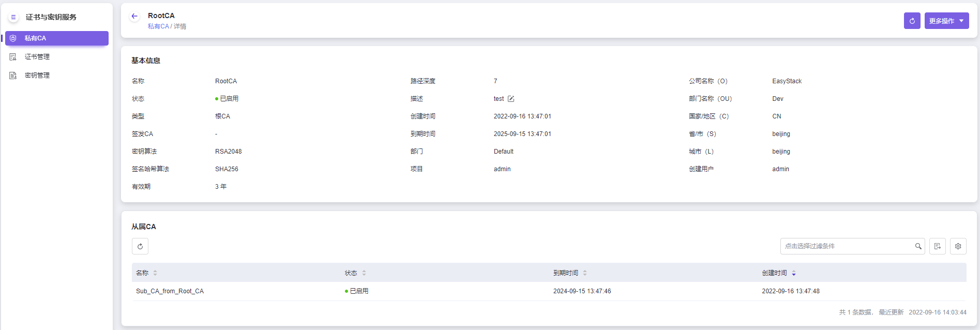Viewport: 980px width, 330px height.
Task: Refresh the subordinate CA list
Action: [x=140, y=246]
